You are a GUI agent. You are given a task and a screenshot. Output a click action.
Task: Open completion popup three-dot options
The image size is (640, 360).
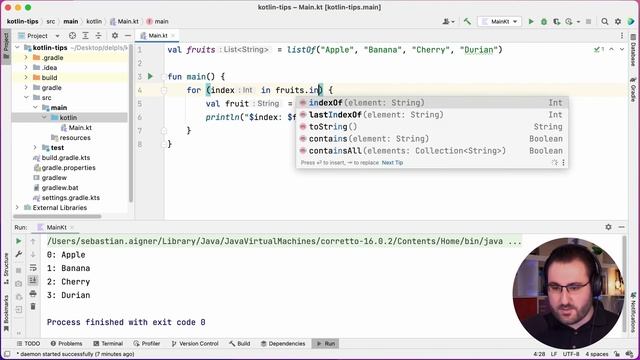563,162
